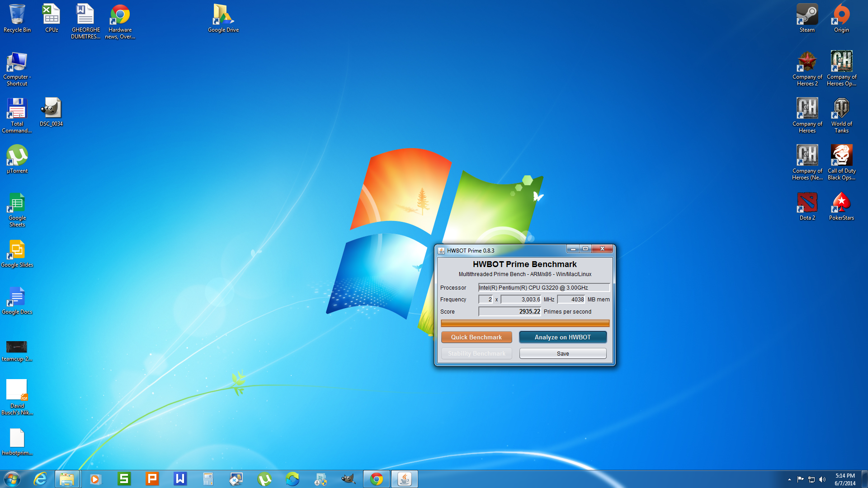This screenshot has height=488, width=868.
Task: Select the teamcup-2 image file
Action: pyautogui.click(x=17, y=351)
